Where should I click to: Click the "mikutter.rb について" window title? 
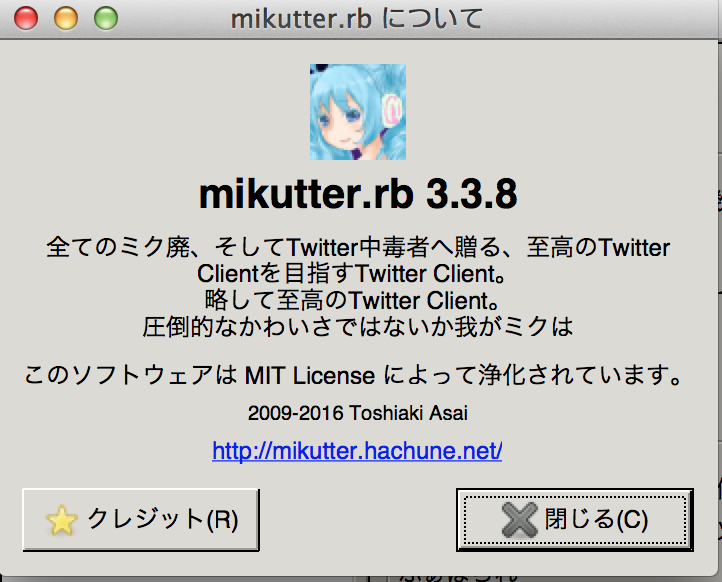click(x=356, y=19)
